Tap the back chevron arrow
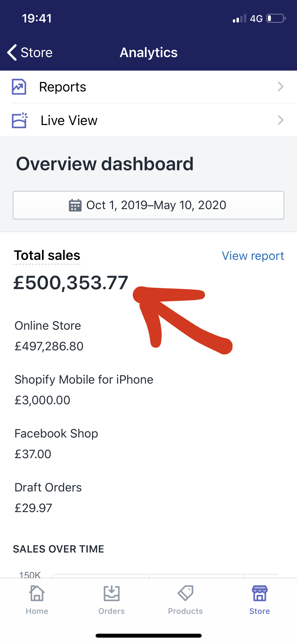 12,52
